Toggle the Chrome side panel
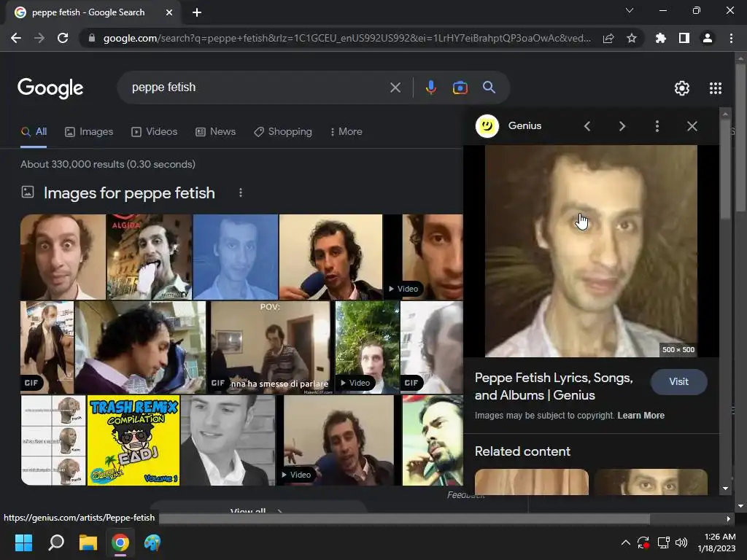The height and width of the screenshot is (560, 747). pos(684,38)
